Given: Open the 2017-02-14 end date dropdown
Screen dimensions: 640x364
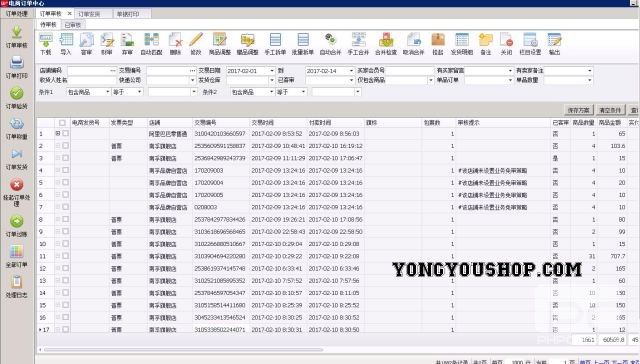Looking at the screenshot, I should point(351,71).
